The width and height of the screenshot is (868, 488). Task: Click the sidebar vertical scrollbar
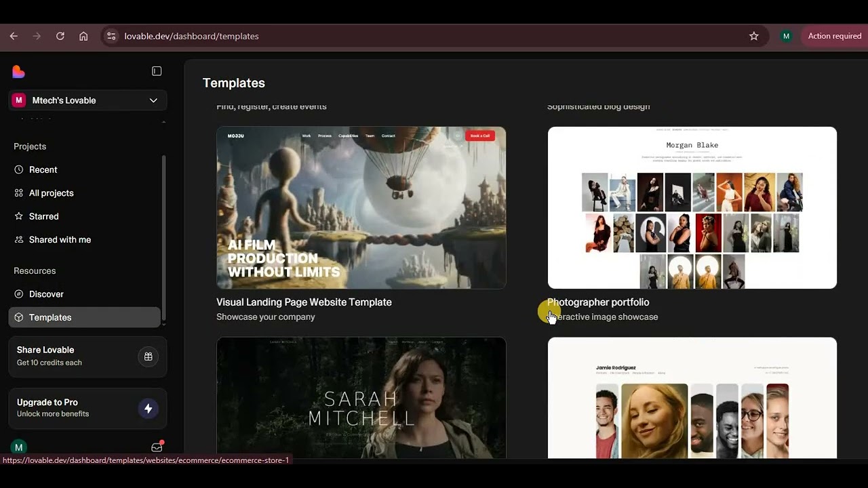pyautogui.click(x=163, y=237)
